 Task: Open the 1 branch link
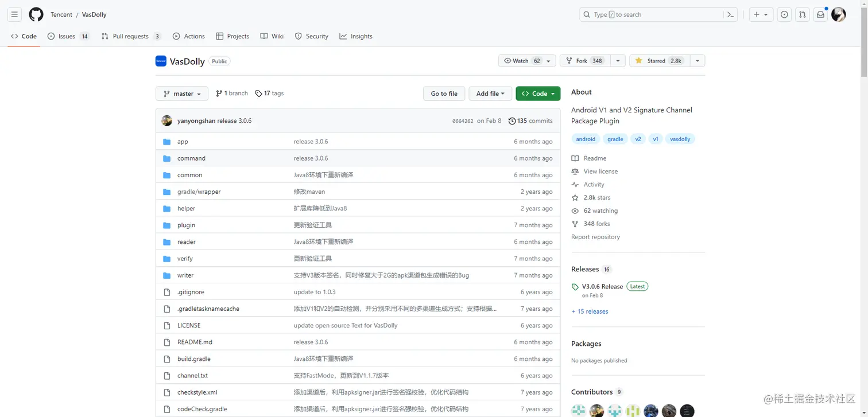(x=232, y=93)
